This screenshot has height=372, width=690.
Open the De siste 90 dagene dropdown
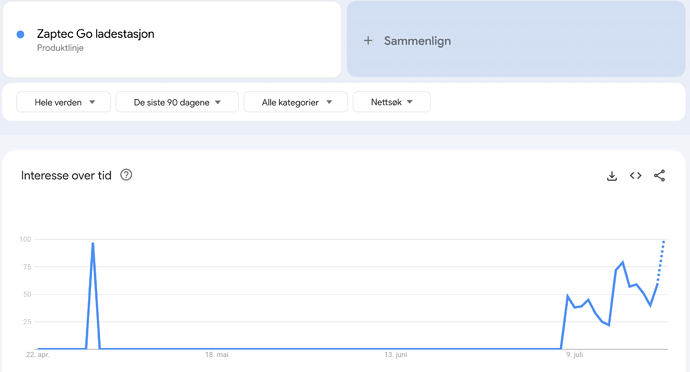(x=177, y=102)
